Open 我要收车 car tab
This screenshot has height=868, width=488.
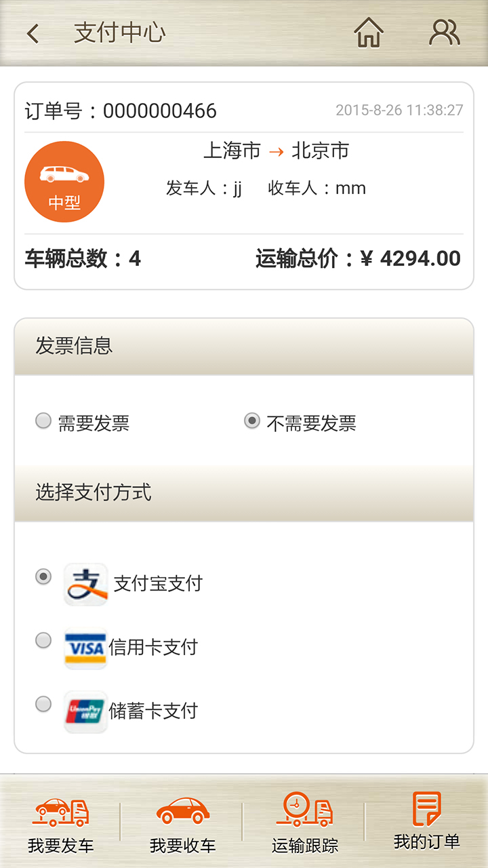click(x=183, y=823)
